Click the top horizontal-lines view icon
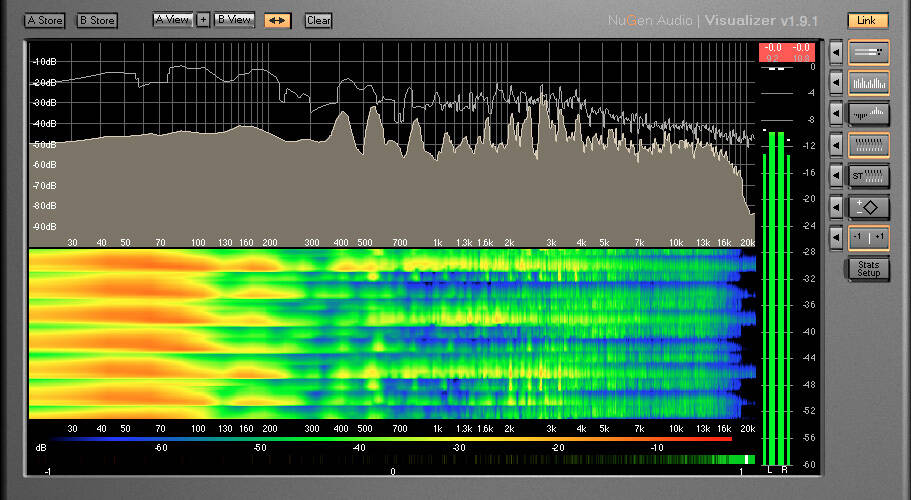911x500 pixels. click(x=867, y=51)
